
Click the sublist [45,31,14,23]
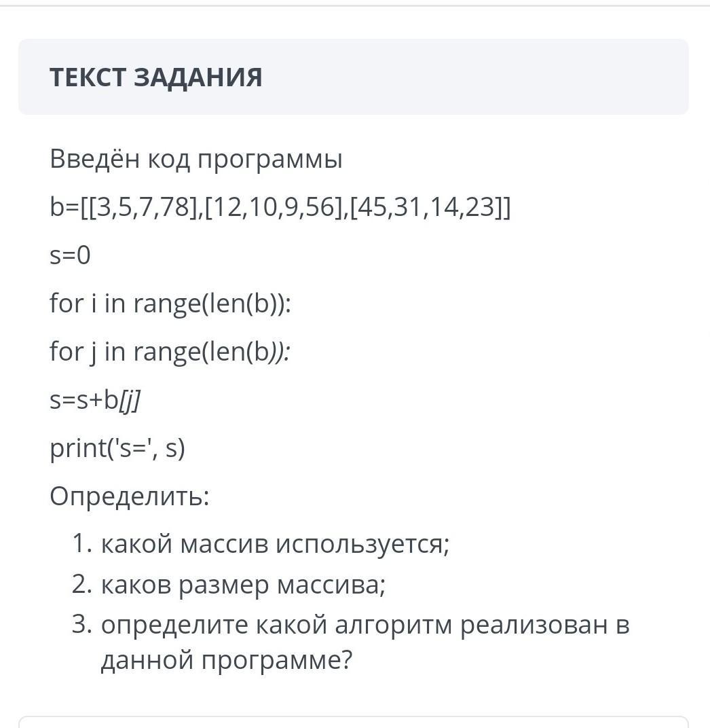426,206
